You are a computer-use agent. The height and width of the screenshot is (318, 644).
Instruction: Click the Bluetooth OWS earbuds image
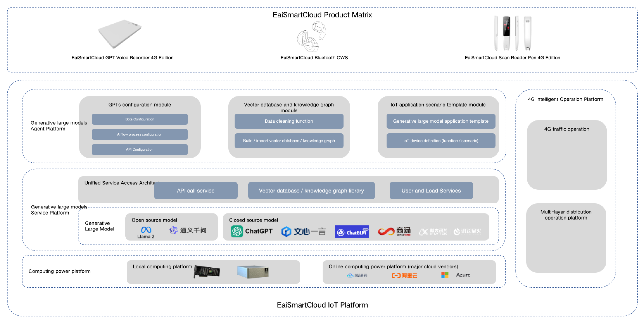(311, 36)
